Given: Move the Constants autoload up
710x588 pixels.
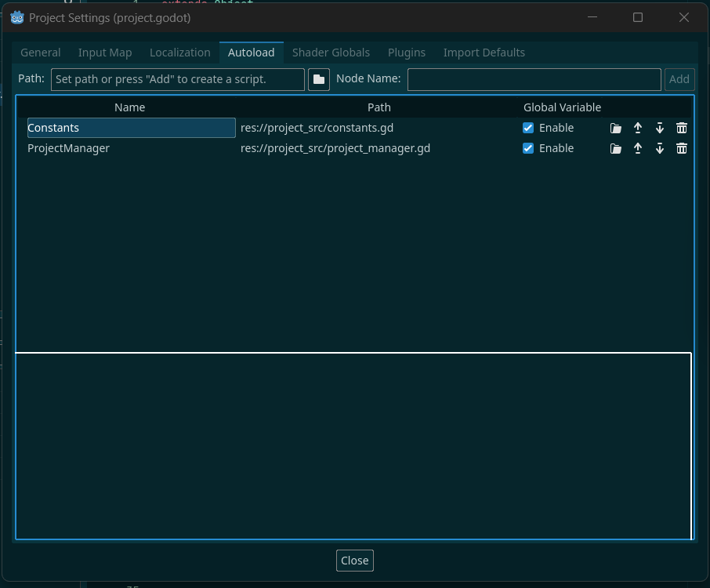Looking at the screenshot, I should [x=638, y=127].
